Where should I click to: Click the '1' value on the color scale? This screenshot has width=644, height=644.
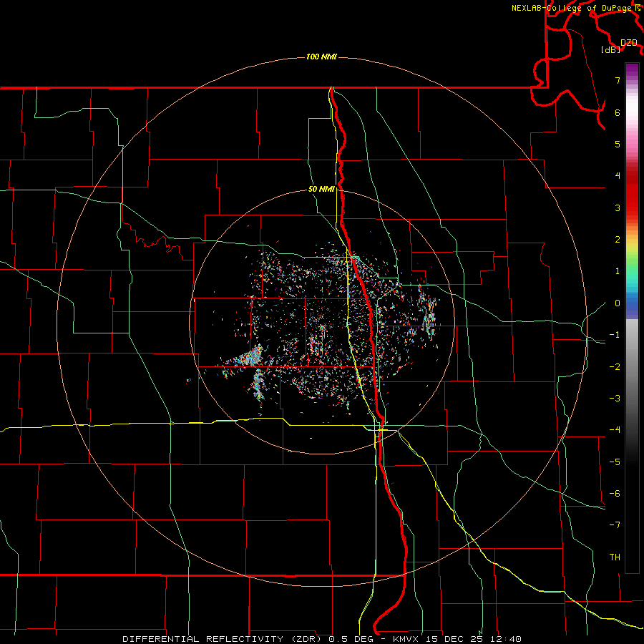click(x=618, y=271)
